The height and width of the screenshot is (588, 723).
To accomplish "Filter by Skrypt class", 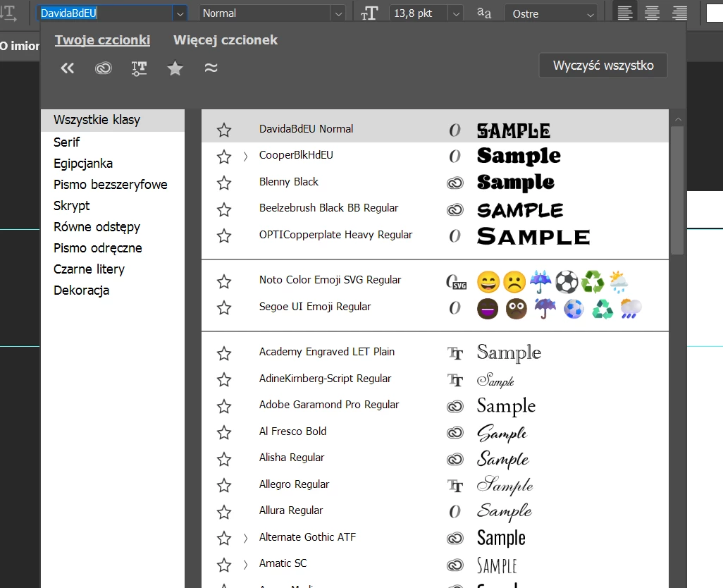I will (x=71, y=206).
